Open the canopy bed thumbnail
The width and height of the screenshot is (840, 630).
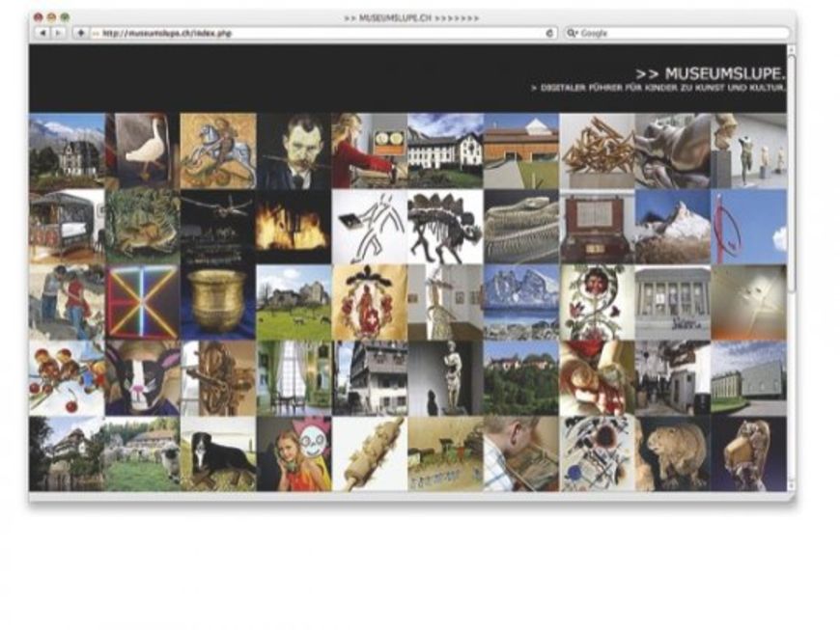(x=67, y=227)
